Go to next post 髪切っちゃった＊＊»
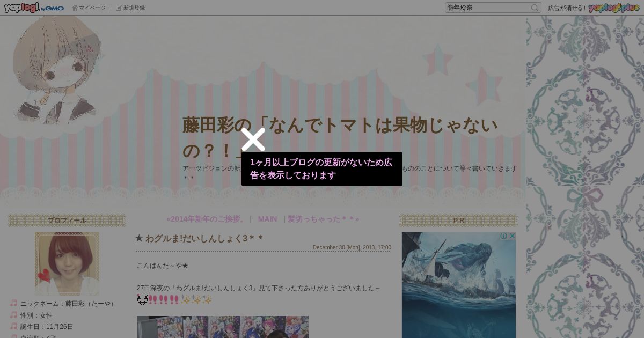 tap(323, 219)
